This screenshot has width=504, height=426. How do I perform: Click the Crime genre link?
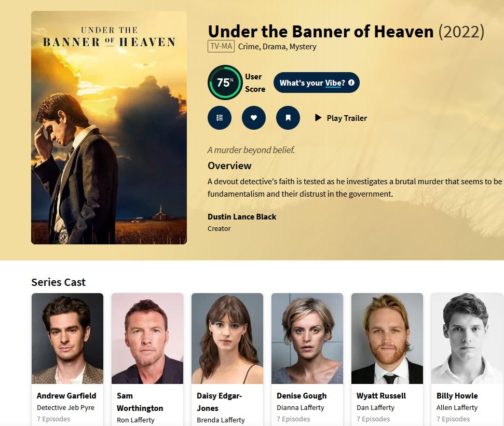(x=249, y=47)
